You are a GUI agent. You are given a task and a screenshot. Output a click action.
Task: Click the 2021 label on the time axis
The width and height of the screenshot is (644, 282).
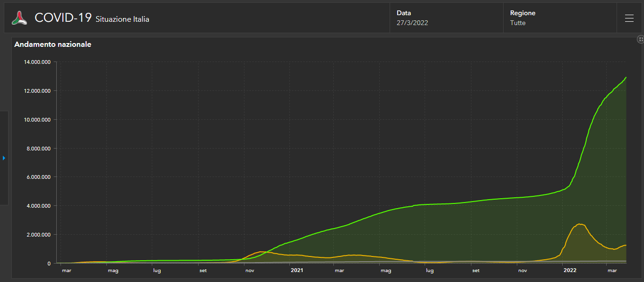(x=296, y=271)
